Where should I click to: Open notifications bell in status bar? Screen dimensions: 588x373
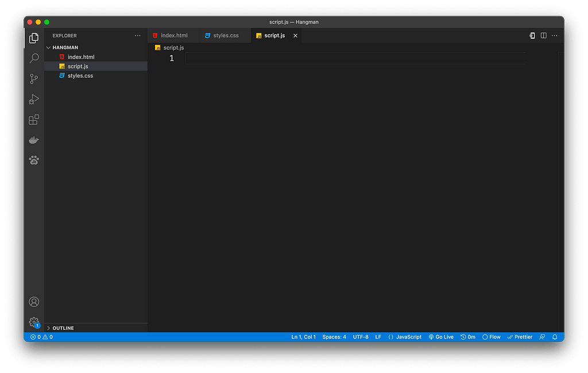555,337
